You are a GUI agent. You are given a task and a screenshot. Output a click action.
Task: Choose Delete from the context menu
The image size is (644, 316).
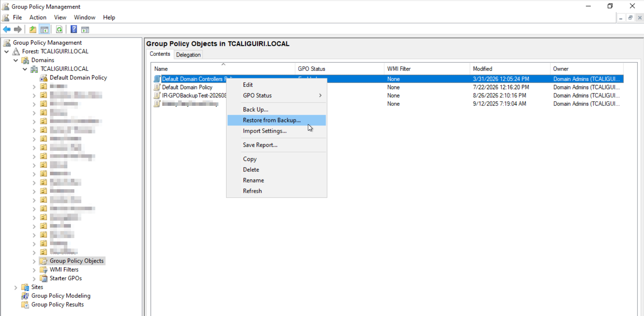pos(276,169)
